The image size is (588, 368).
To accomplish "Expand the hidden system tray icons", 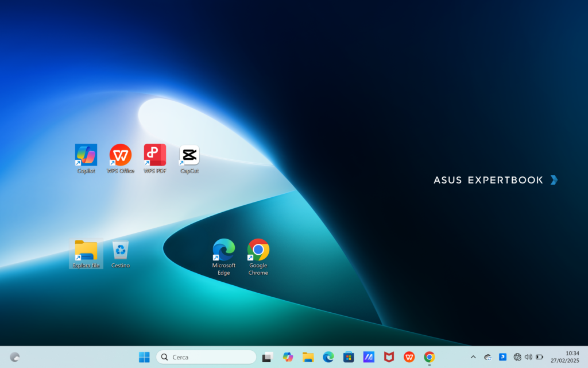I will tap(473, 357).
